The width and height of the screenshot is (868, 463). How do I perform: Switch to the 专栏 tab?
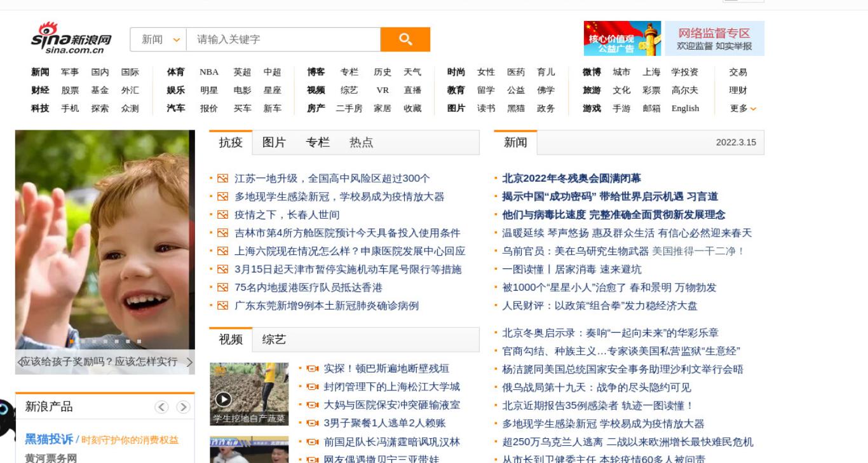tap(318, 142)
